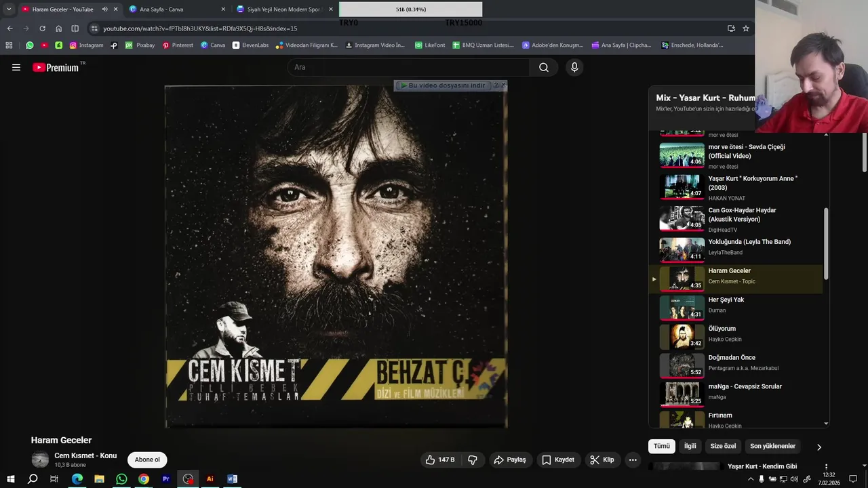Bookmark this page with star icon
The height and width of the screenshot is (488, 868).
click(746, 28)
